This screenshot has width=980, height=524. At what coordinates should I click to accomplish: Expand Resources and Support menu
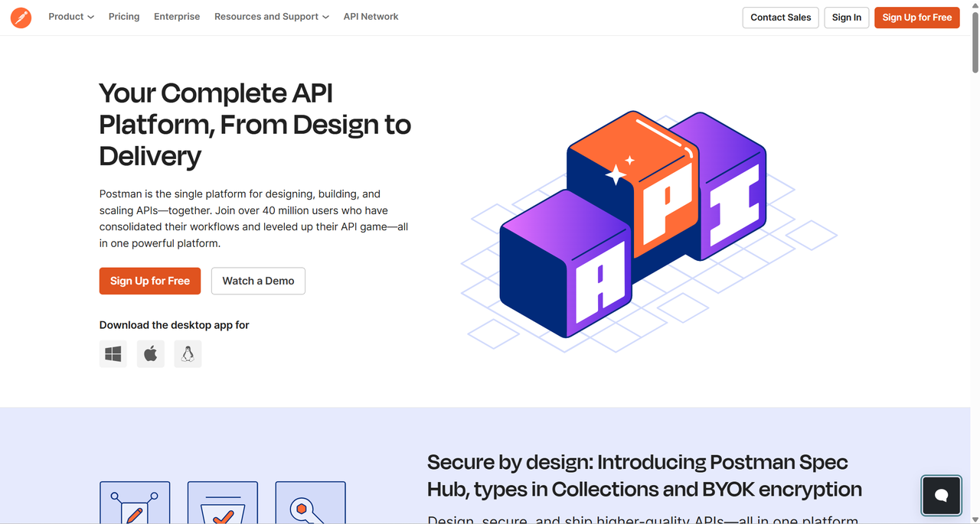coord(272,17)
